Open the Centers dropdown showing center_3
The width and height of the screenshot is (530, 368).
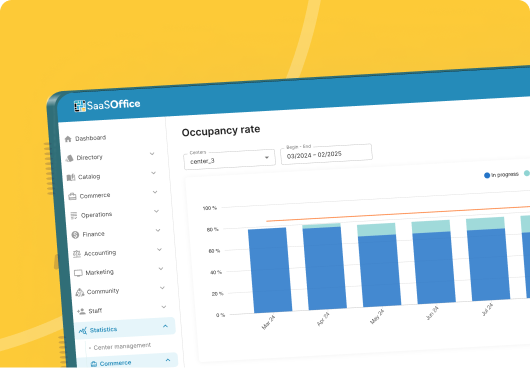click(229, 159)
